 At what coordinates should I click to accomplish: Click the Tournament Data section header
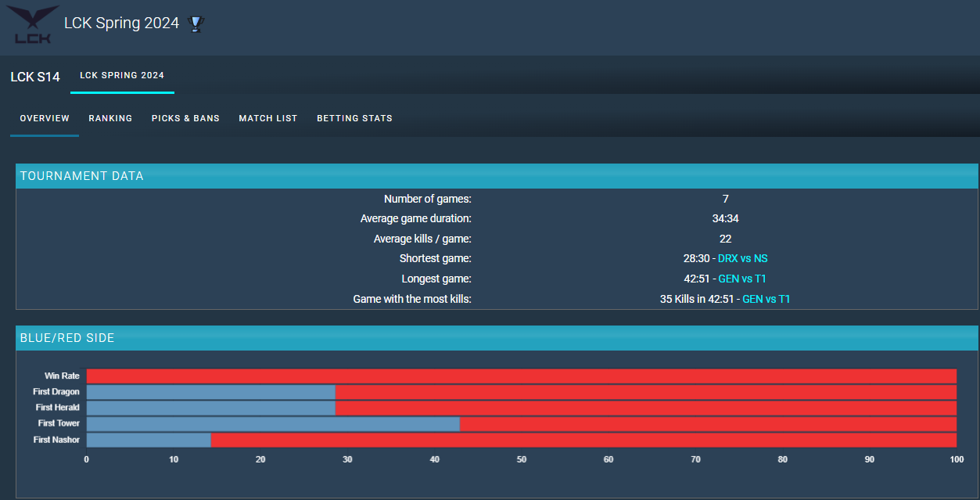pos(497,176)
